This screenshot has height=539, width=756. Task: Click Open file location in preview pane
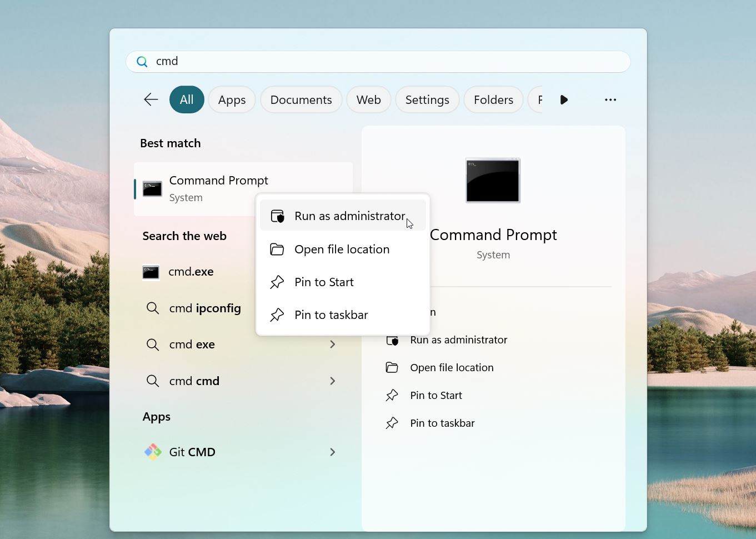coord(452,367)
